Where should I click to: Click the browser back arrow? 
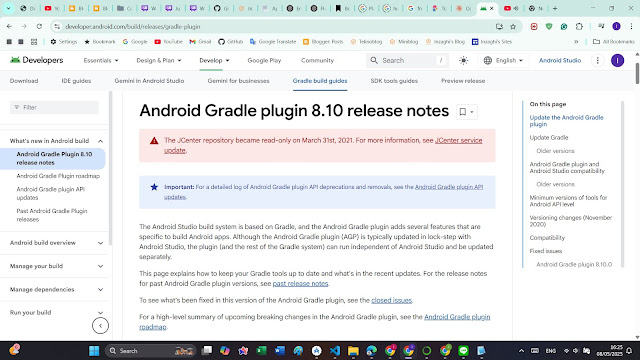(x=9, y=27)
